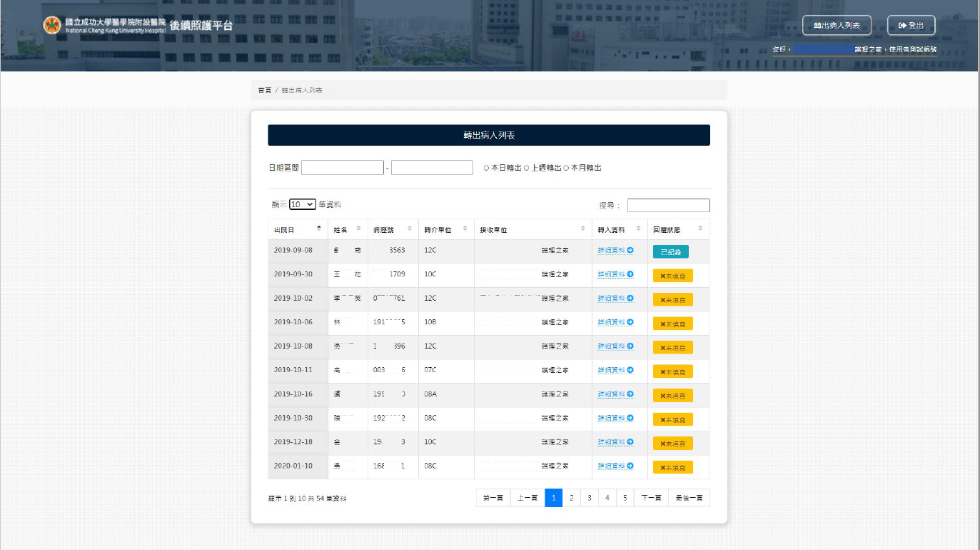Click 已紀錄 button in the 2019-09-08 row
Screen dimensions: 980x550
click(671, 251)
